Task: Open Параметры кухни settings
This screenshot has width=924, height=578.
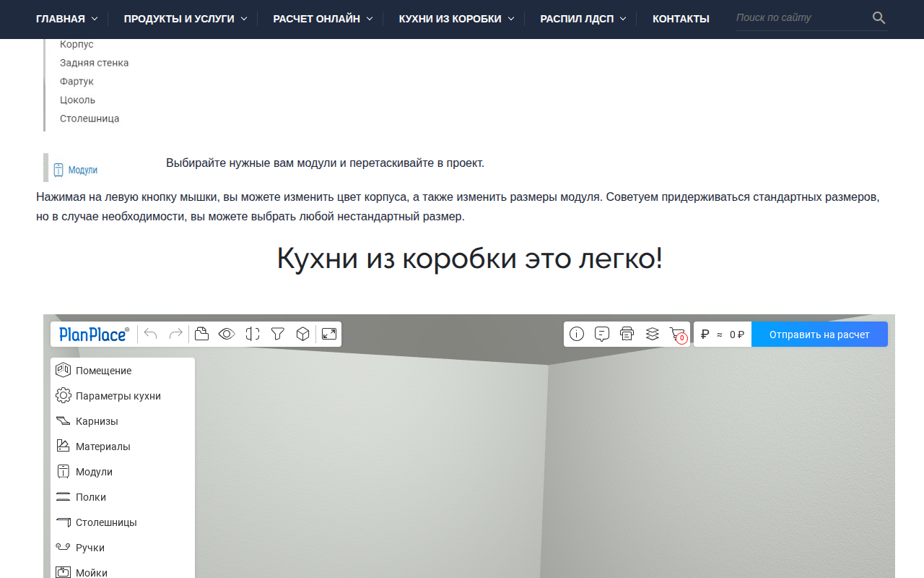Action: (x=123, y=396)
